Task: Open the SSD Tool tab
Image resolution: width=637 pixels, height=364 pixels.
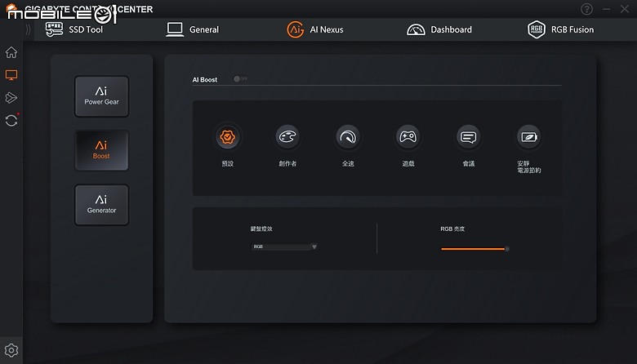Action: tap(74, 29)
